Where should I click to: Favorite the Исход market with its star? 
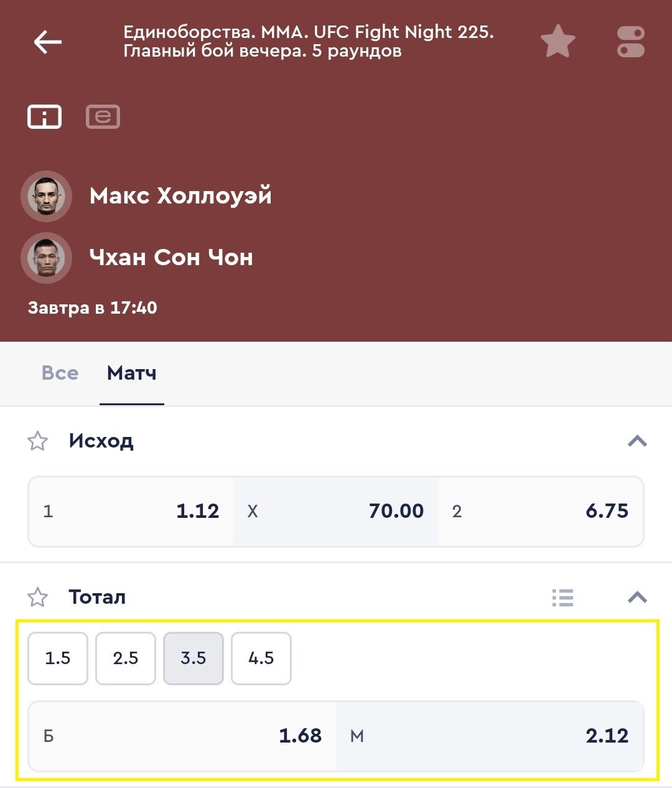[x=38, y=441]
